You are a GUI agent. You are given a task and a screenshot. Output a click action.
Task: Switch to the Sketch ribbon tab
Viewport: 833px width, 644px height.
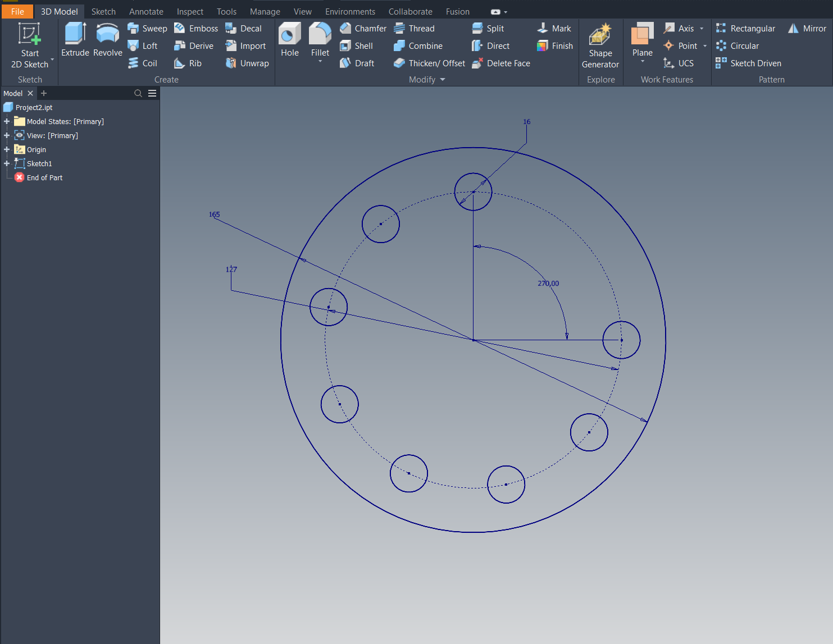pyautogui.click(x=103, y=11)
